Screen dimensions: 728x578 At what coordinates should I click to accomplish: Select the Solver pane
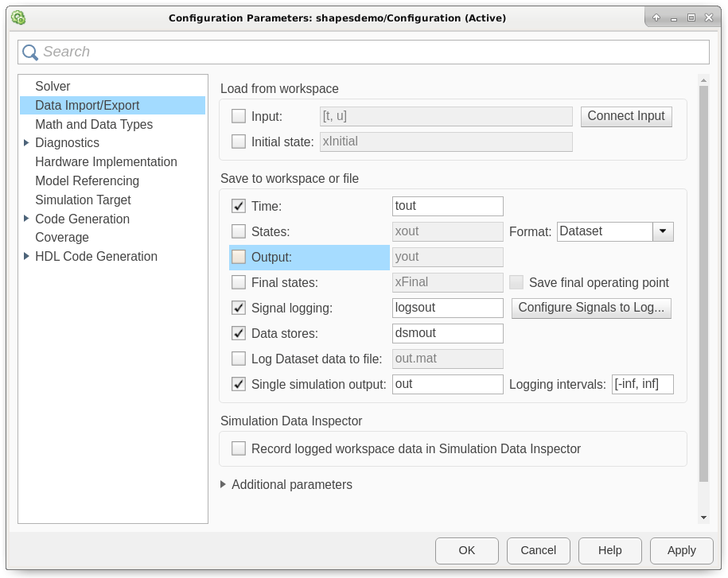click(x=53, y=87)
